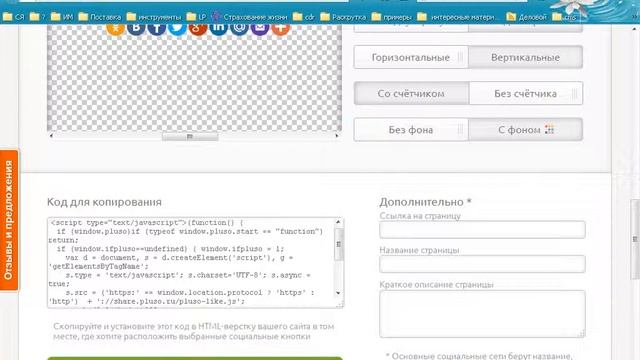Open the Раскрутка bookmarks folder

pos(343,17)
